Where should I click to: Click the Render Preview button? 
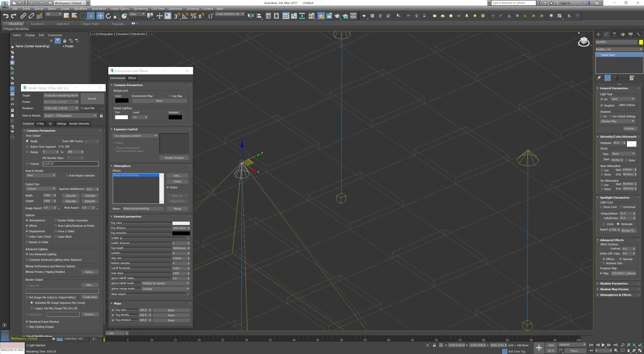point(174,158)
